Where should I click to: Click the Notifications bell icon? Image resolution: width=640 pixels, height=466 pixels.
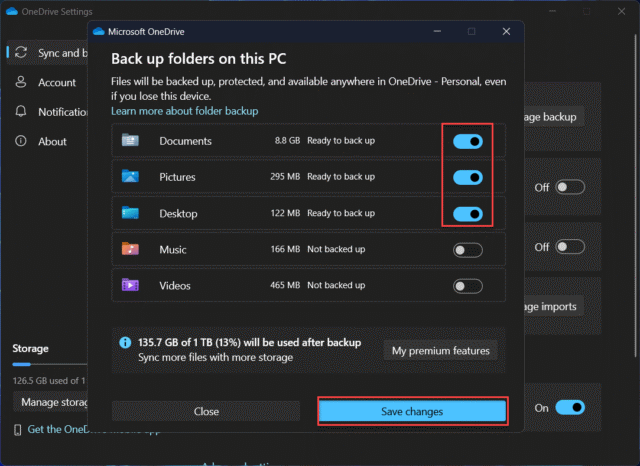[21, 111]
